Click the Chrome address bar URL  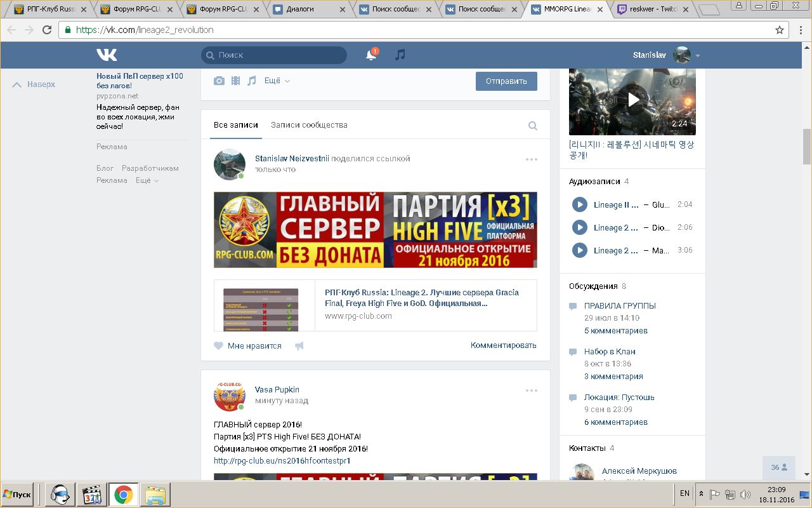click(145, 30)
